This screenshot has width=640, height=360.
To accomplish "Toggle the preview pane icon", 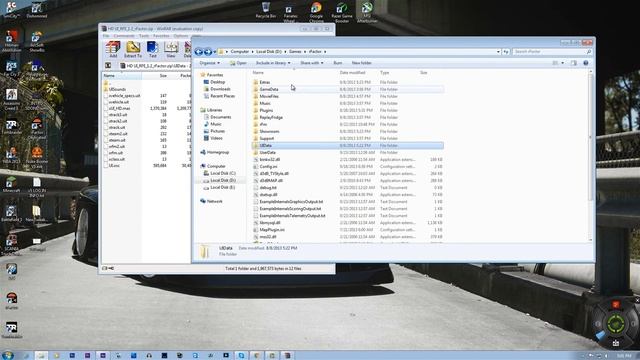I will coord(574,63).
